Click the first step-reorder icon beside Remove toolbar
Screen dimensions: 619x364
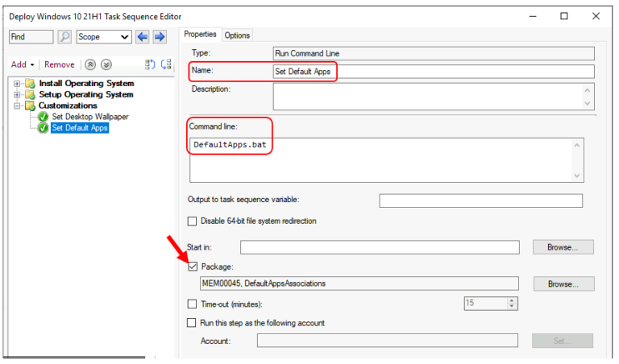click(x=150, y=64)
